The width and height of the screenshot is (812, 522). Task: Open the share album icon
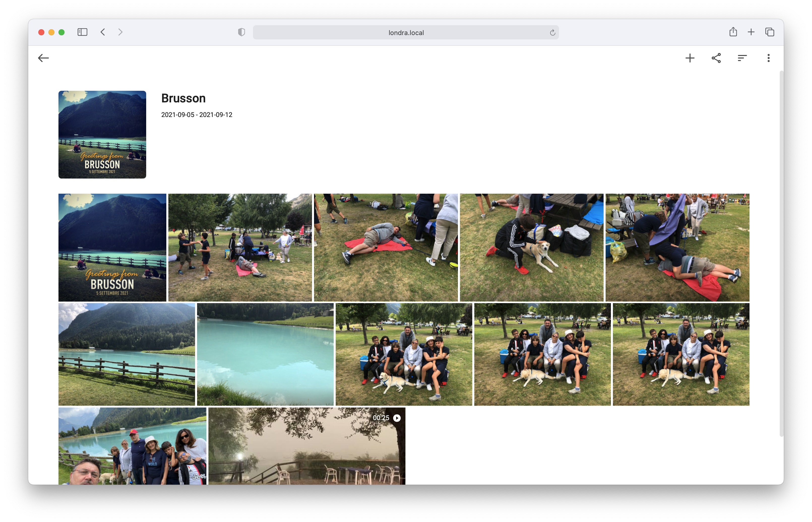[x=716, y=58]
